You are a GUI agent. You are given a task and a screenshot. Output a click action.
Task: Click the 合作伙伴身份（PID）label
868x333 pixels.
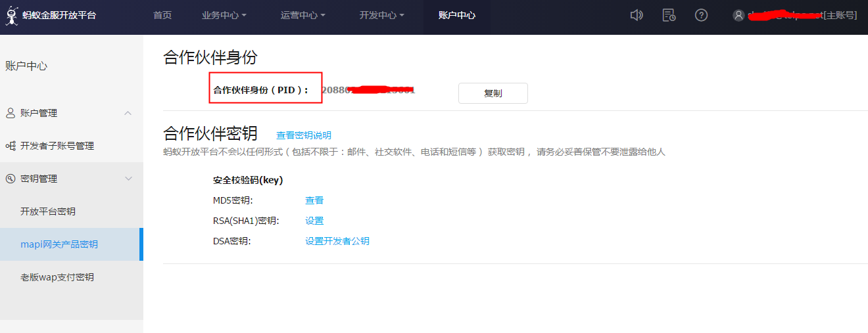[x=262, y=90]
